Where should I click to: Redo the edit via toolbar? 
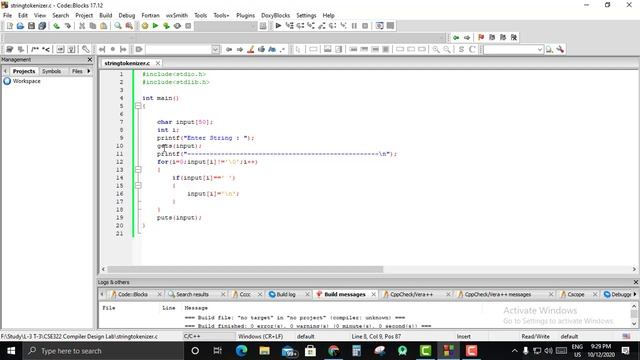pos(67,26)
